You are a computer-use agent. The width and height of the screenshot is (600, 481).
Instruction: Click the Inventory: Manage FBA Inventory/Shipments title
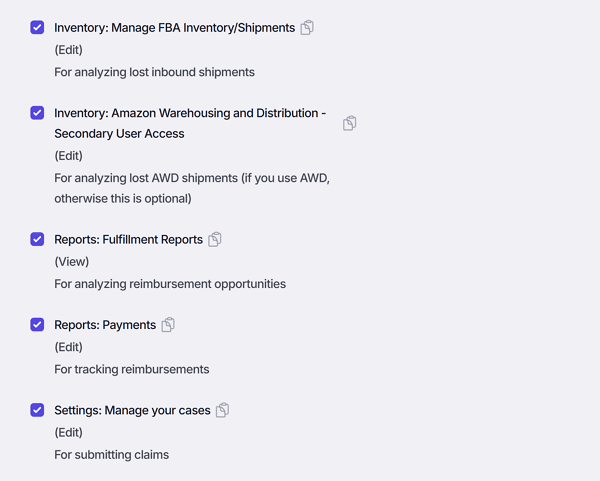point(174,28)
